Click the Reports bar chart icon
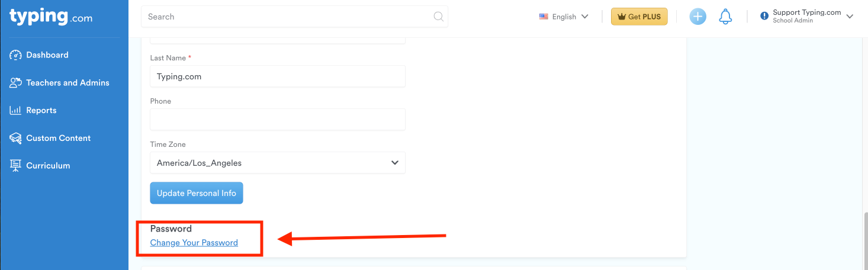The image size is (868, 270). [x=16, y=111]
